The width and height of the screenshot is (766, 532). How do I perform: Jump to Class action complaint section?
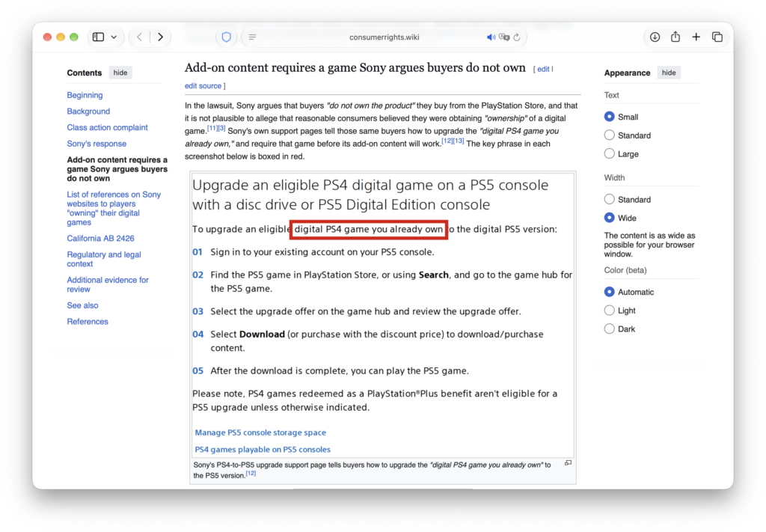coord(107,127)
